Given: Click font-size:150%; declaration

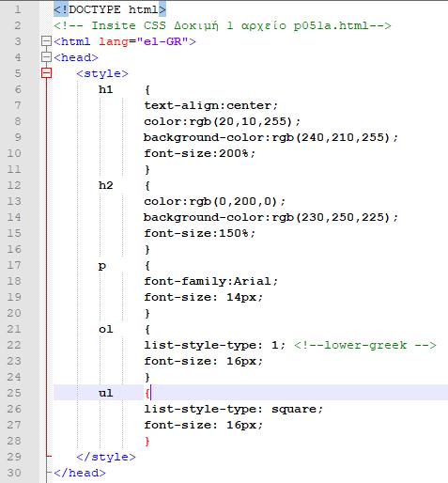Looking at the screenshot, I should pos(199,233).
